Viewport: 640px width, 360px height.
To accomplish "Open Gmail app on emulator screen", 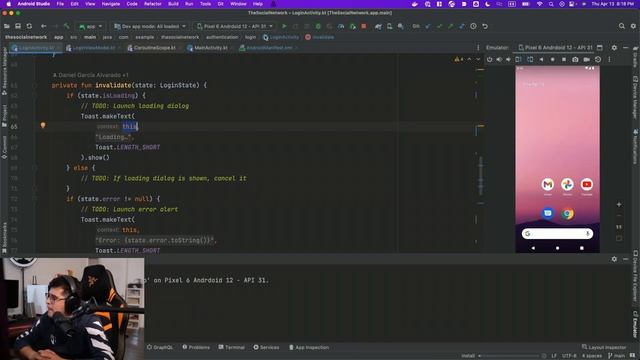I will pos(548,184).
